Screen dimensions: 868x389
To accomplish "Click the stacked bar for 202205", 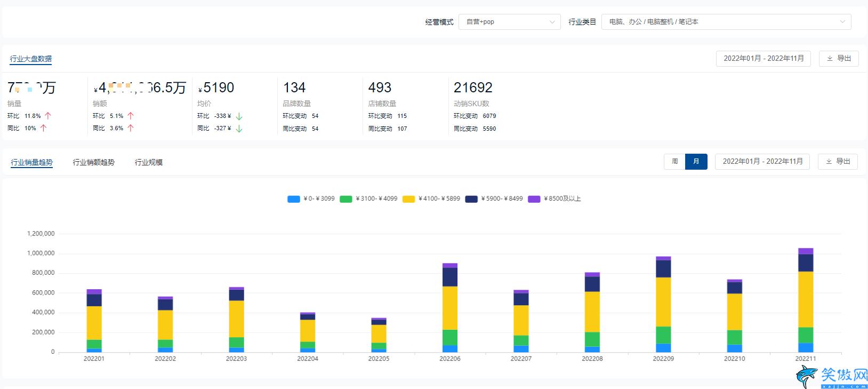I will (379, 335).
